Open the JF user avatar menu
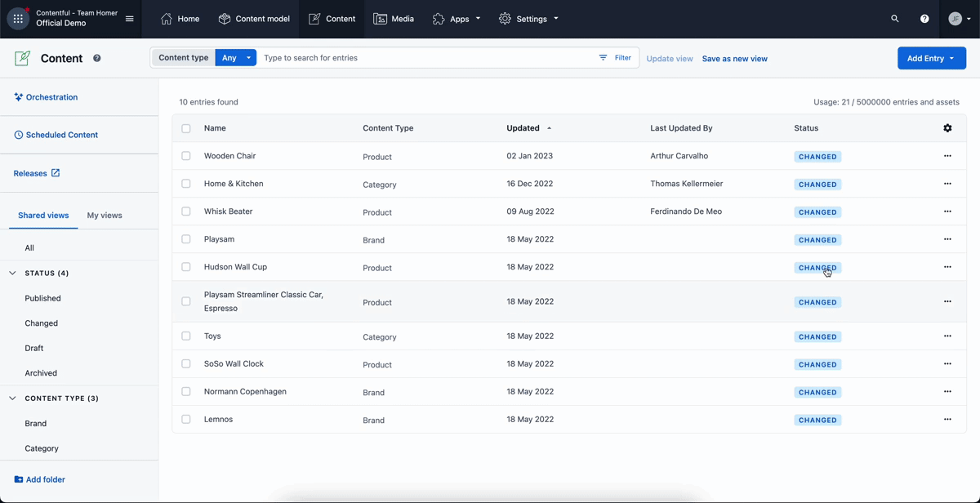 [x=960, y=19]
